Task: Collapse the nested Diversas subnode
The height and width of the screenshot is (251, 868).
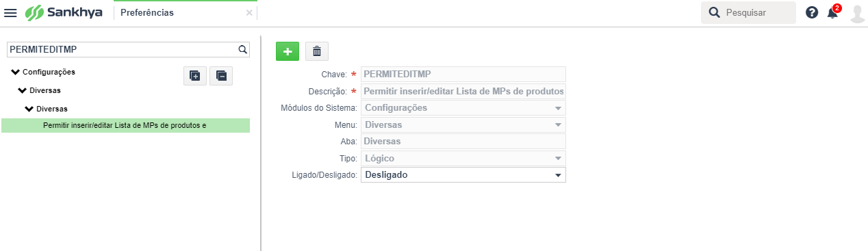Action: [29, 109]
